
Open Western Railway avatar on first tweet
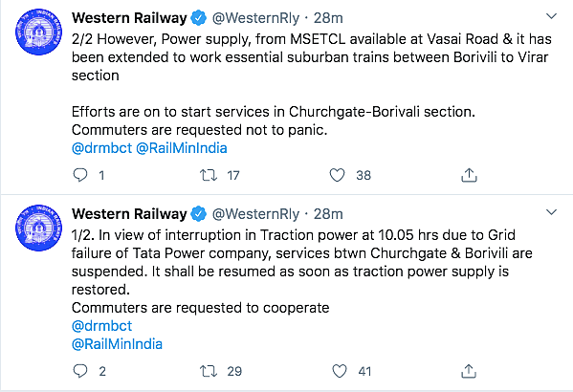[38, 33]
